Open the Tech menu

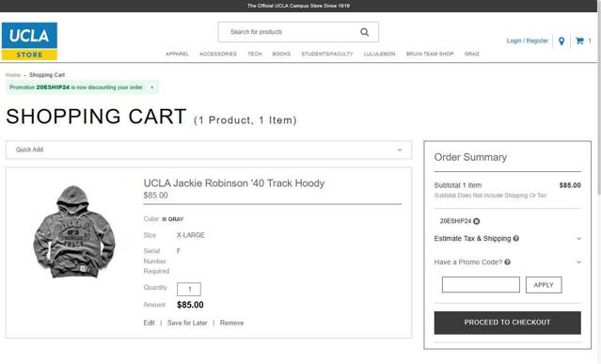point(255,54)
